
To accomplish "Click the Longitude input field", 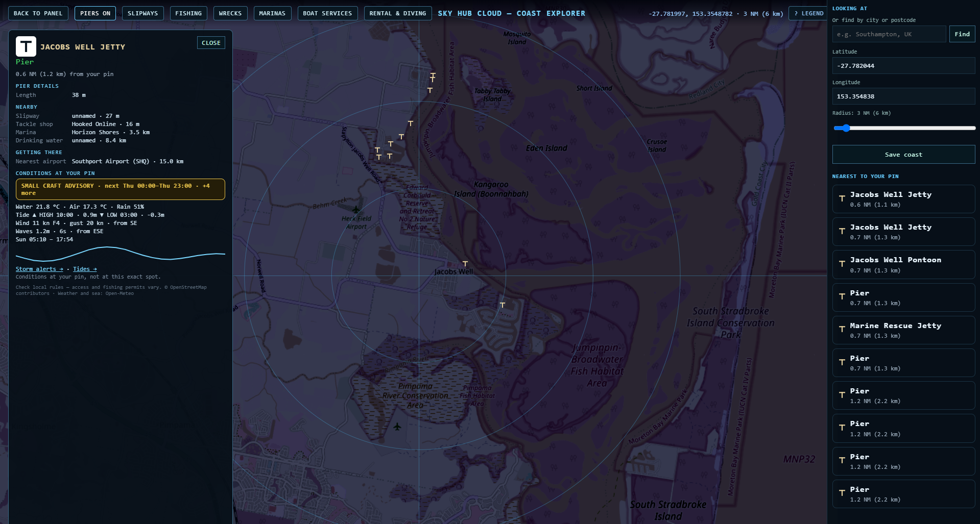I will pos(903,96).
